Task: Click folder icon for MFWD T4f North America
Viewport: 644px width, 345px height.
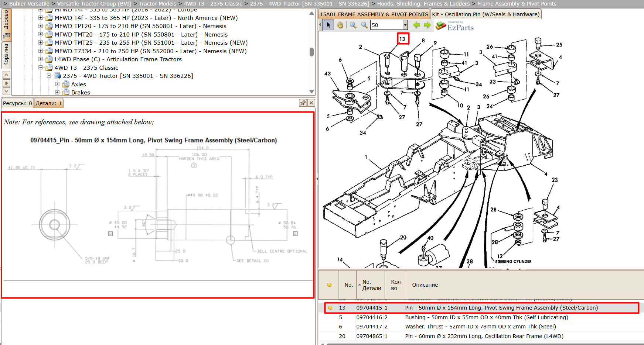Action: (49, 18)
